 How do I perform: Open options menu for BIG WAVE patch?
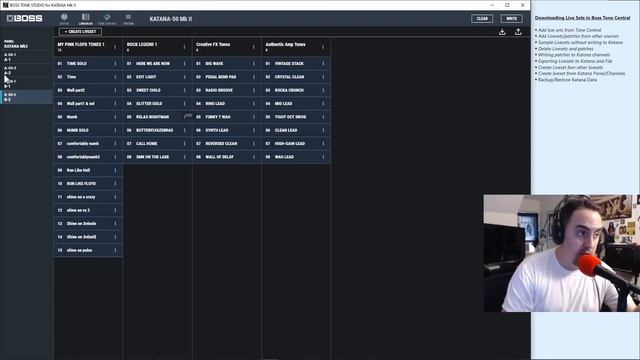(x=254, y=64)
